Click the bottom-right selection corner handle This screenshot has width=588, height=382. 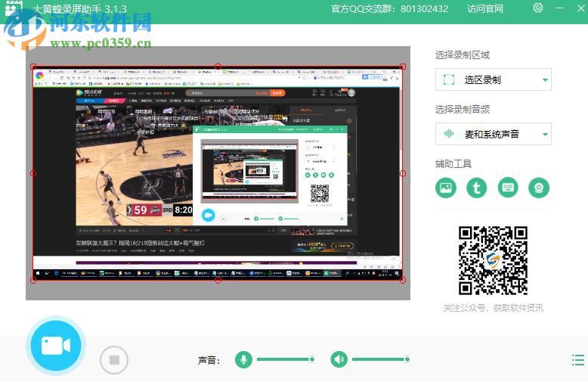coord(403,281)
